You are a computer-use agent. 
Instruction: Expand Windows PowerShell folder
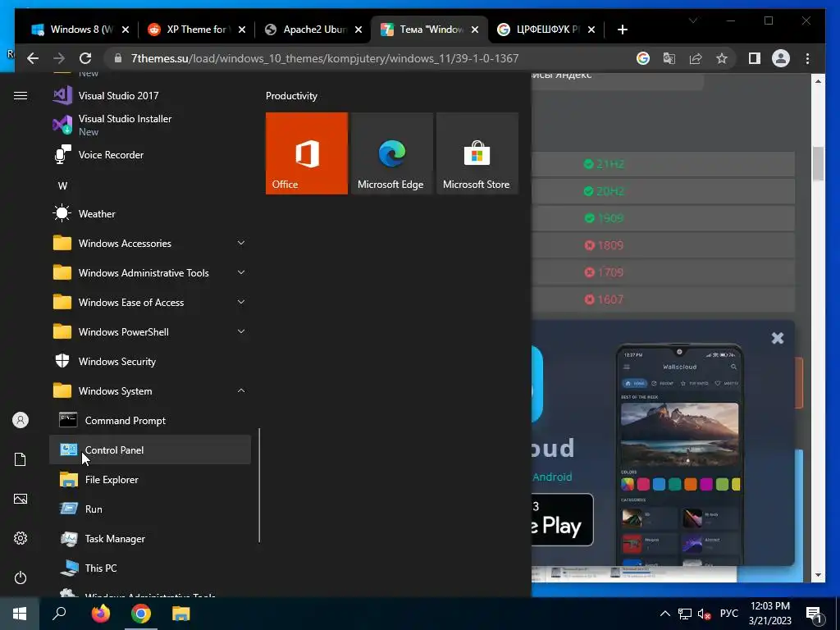150,331
